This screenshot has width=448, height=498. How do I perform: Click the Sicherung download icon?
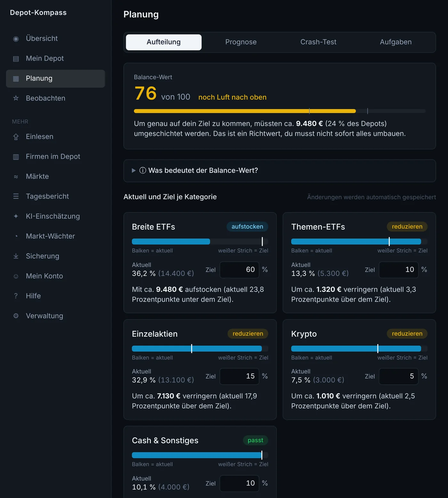(16, 256)
